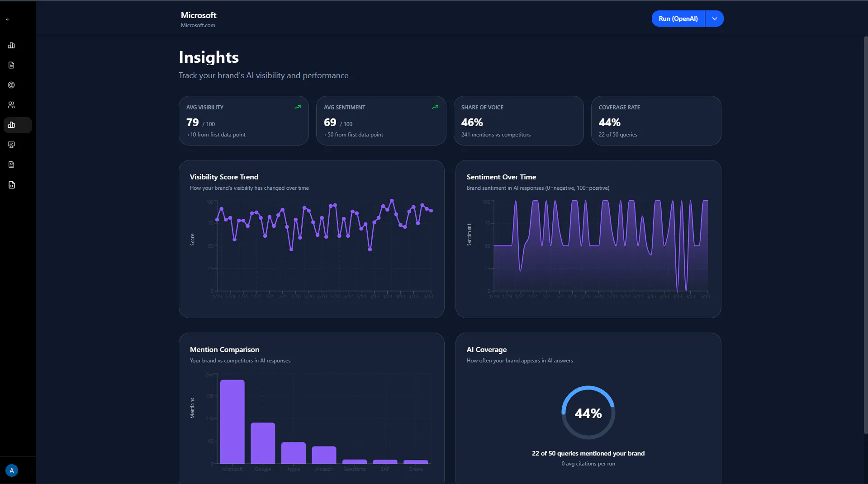
Task: Click the Google bar in Mention Comparison
Action: 263,443
